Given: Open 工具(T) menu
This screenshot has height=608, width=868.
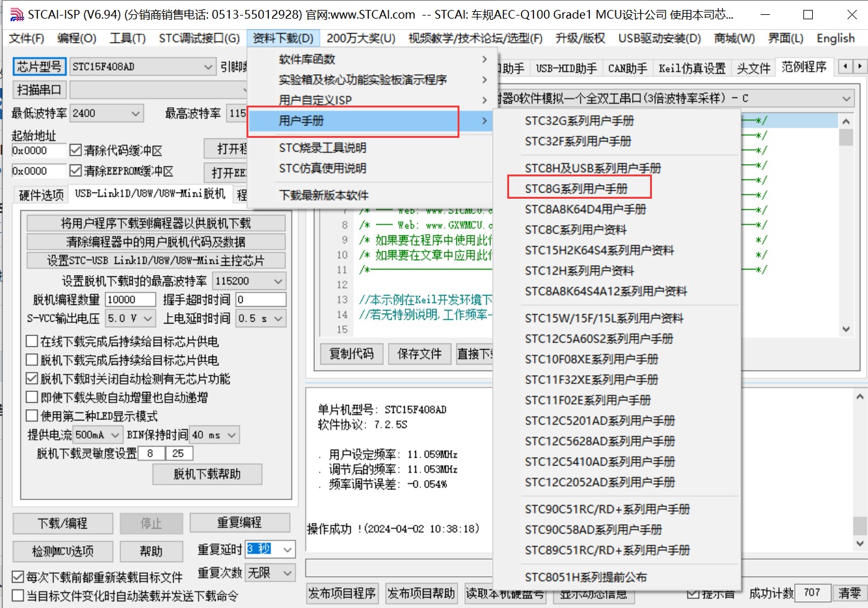Looking at the screenshot, I should (127, 39).
